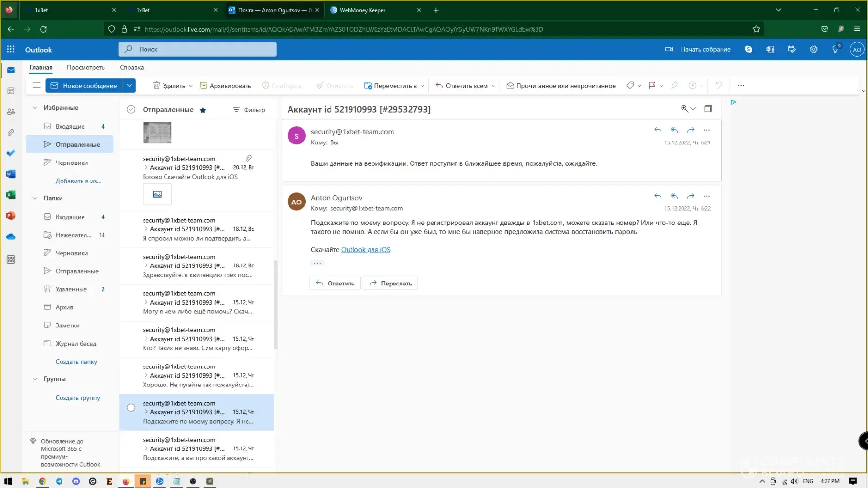
Task: Toggle the favorite star next to Отправленные
Action: coord(203,110)
